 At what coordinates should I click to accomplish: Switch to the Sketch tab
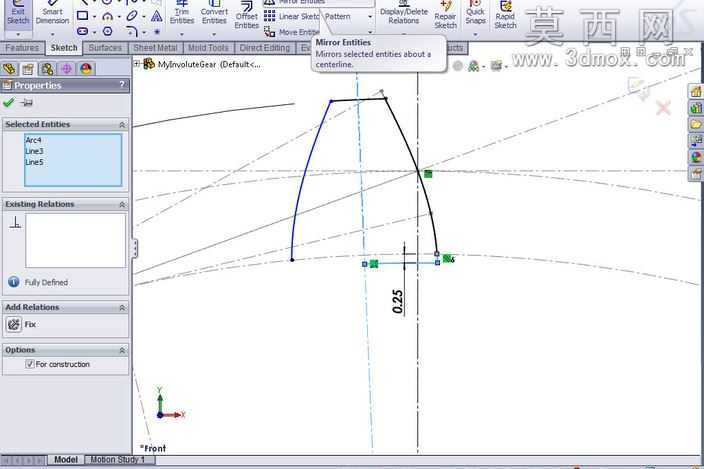point(64,48)
